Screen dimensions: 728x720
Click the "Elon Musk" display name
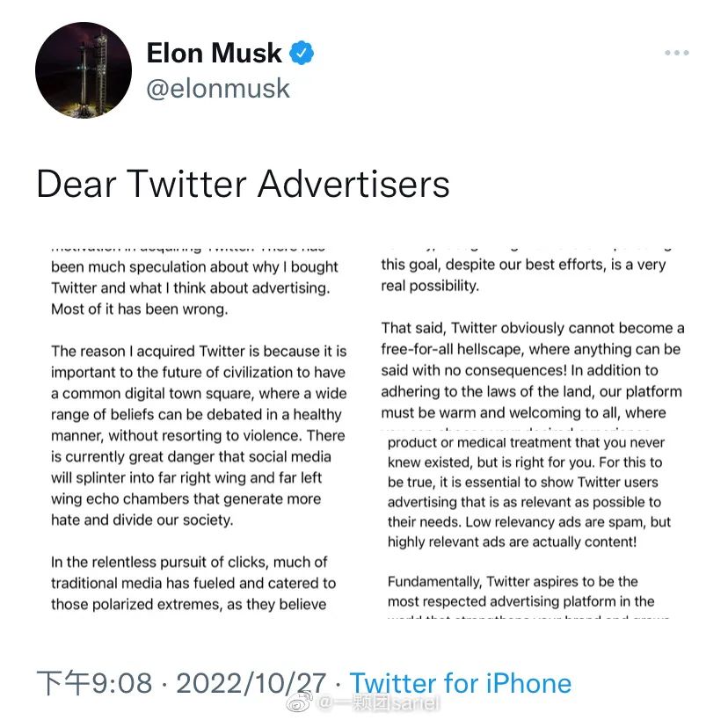point(214,53)
